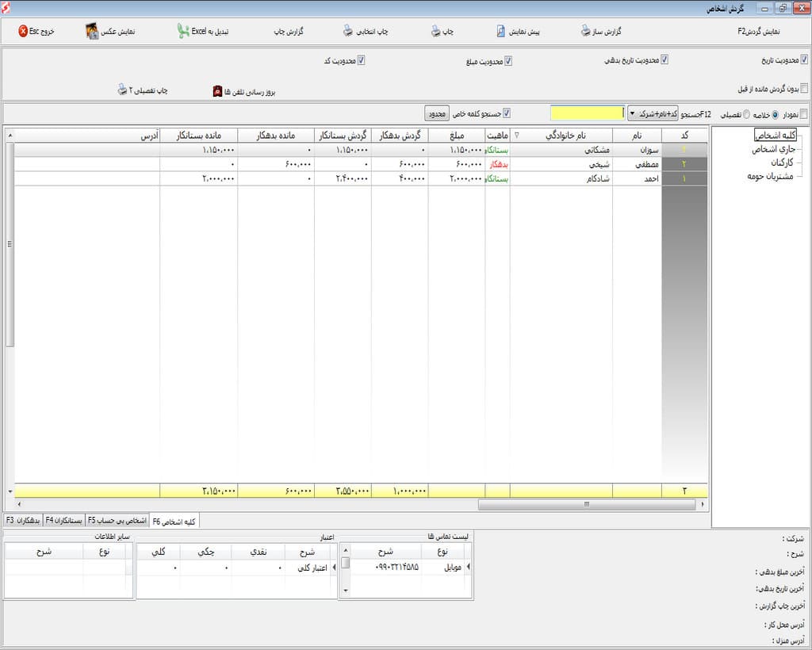Switch to بدهکاران F3 tab
Viewport: 812px width, 650px height.
click(x=21, y=521)
